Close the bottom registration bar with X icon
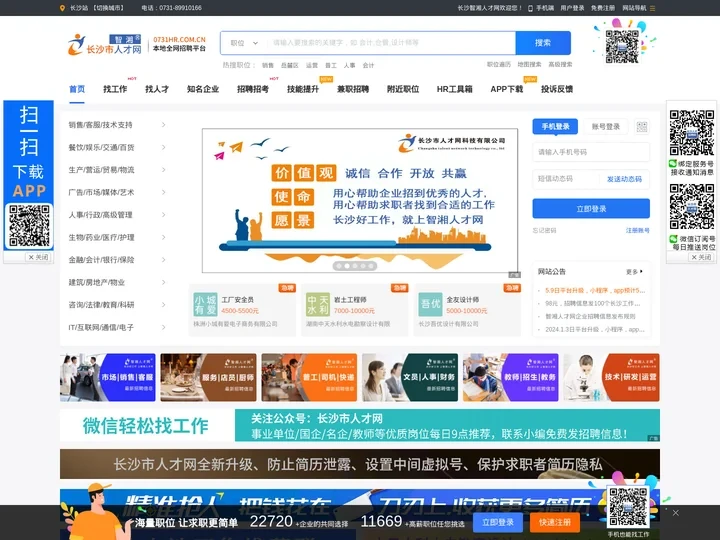Image resolution: width=720 pixels, height=540 pixels. click(x=675, y=512)
